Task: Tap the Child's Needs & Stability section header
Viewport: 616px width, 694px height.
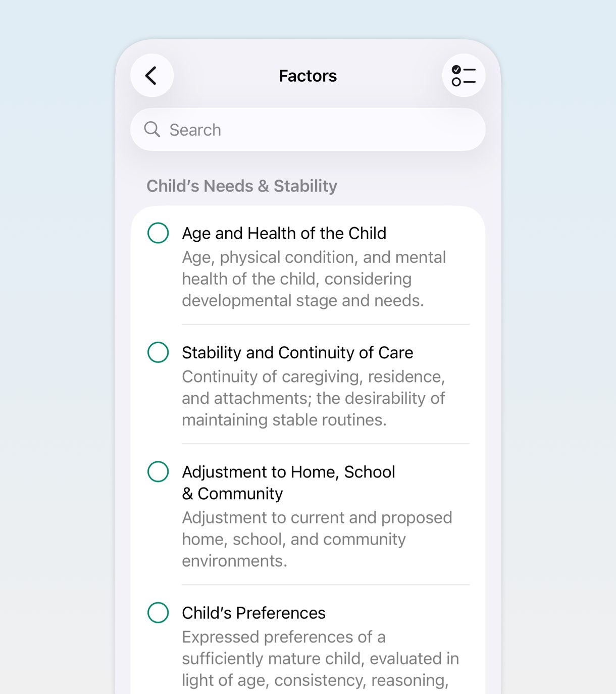Action: [x=241, y=186]
